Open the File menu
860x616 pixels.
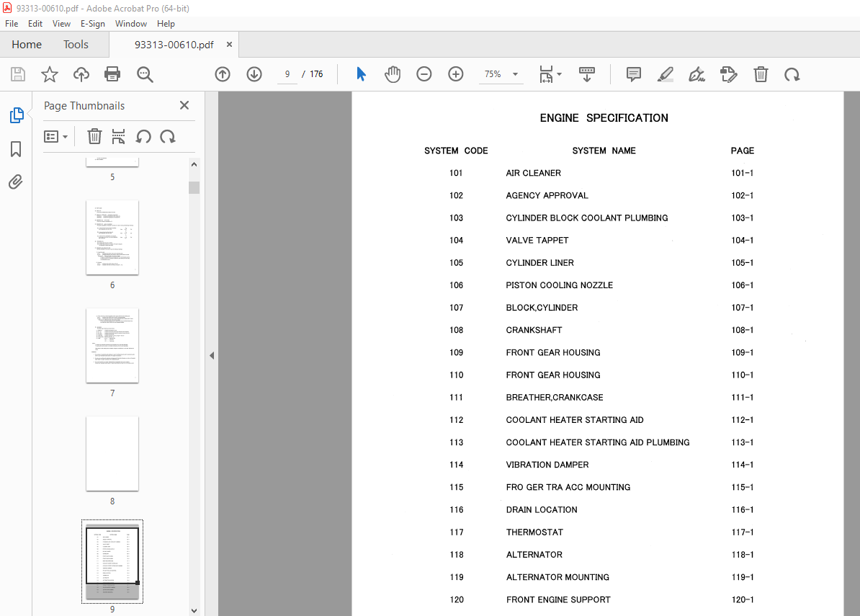click(12, 24)
